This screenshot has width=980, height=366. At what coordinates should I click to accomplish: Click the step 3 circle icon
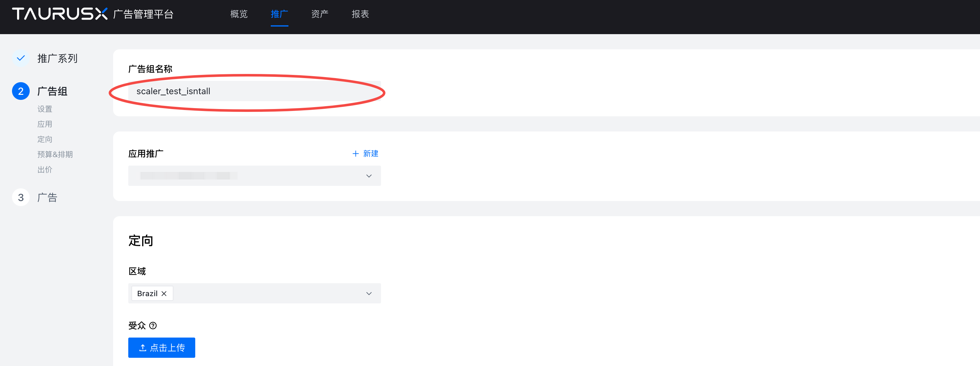(x=21, y=198)
